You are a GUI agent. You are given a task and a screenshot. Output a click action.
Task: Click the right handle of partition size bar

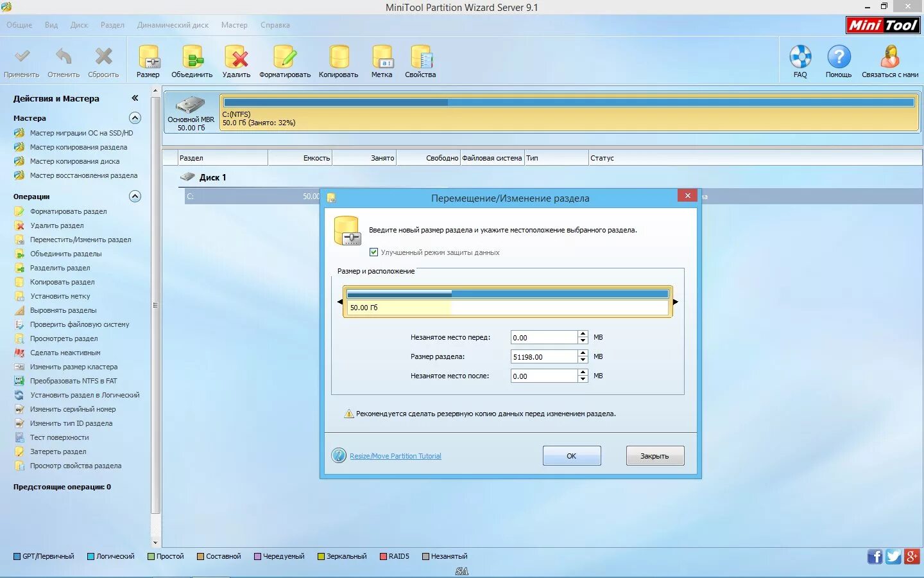click(x=675, y=301)
